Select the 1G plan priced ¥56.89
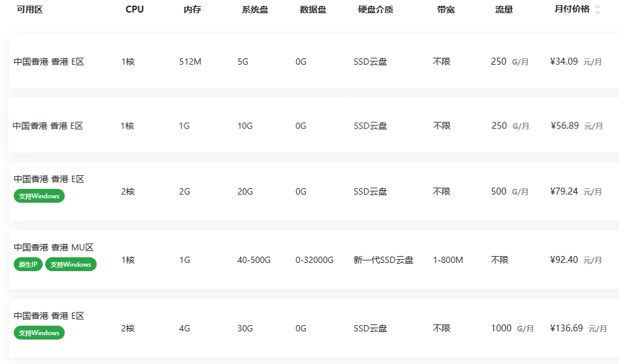This screenshot has height=364, width=619. tap(314, 126)
